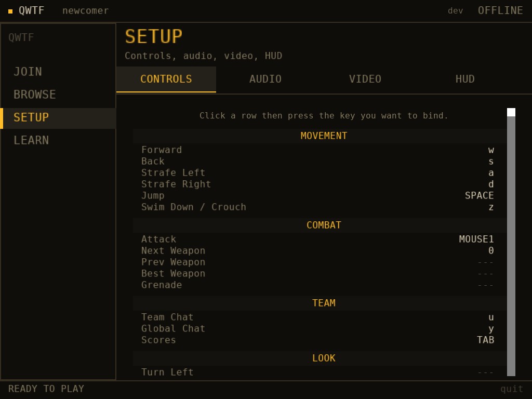Select SETUP in the sidebar
Viewport: 532px width, 399px height.
[x=58, y=117]
